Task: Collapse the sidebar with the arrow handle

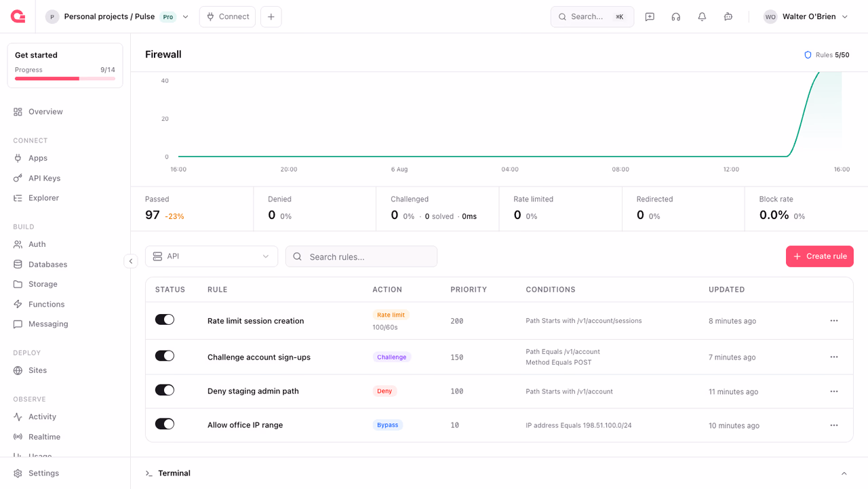Action: 131,261
